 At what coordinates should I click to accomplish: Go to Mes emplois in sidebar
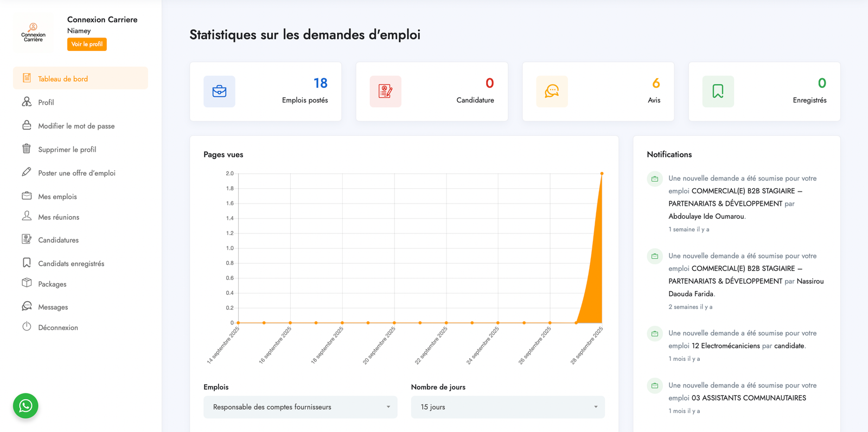(58, 196)
